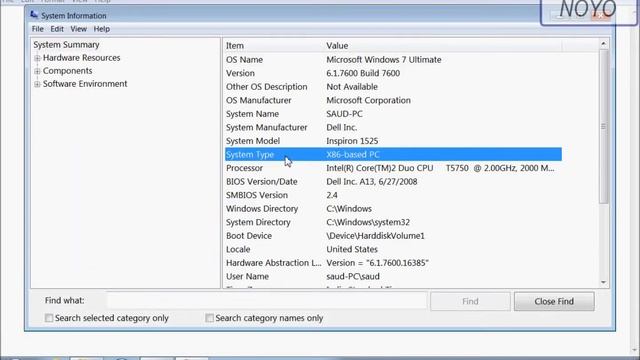The image size is (640, 360).
Task: Select the SMBIOS Version row
Action: coord(393,195)
